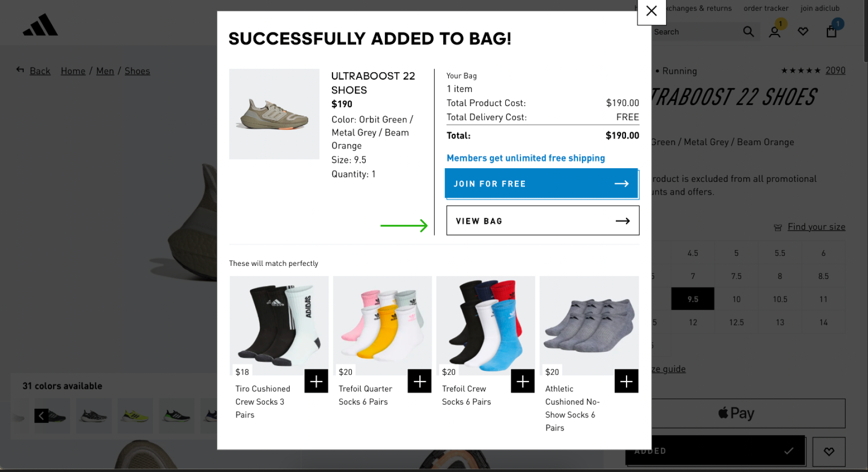
Task: Click the Join For Free button
Action: [541, 183]
